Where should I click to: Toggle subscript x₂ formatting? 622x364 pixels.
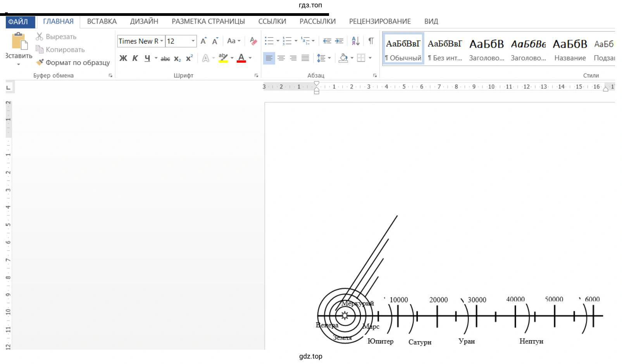click(177, 58)
